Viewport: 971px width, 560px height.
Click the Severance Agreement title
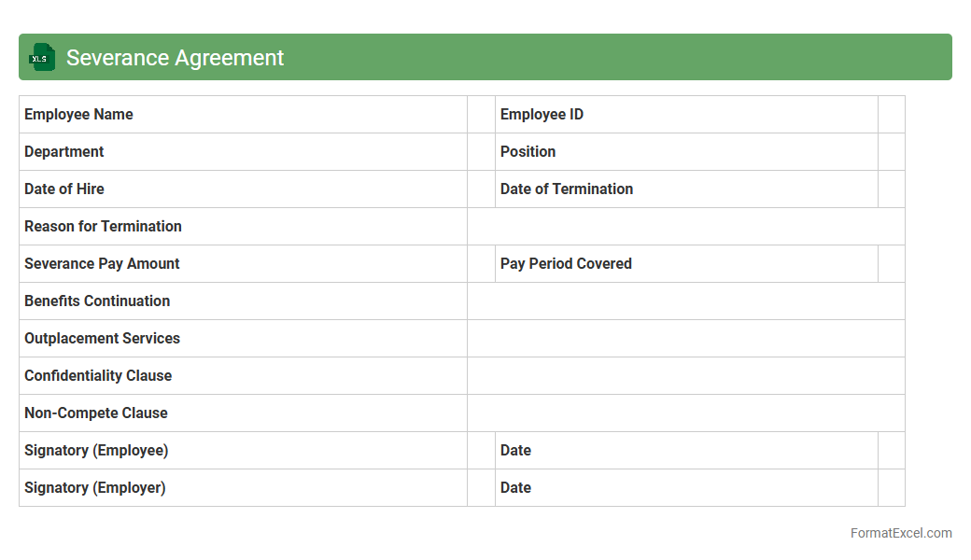click(175, 58)
